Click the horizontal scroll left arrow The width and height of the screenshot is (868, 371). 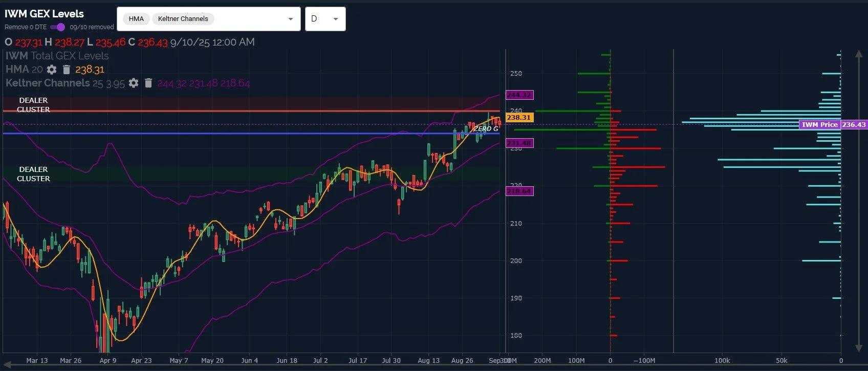(6, 364)
